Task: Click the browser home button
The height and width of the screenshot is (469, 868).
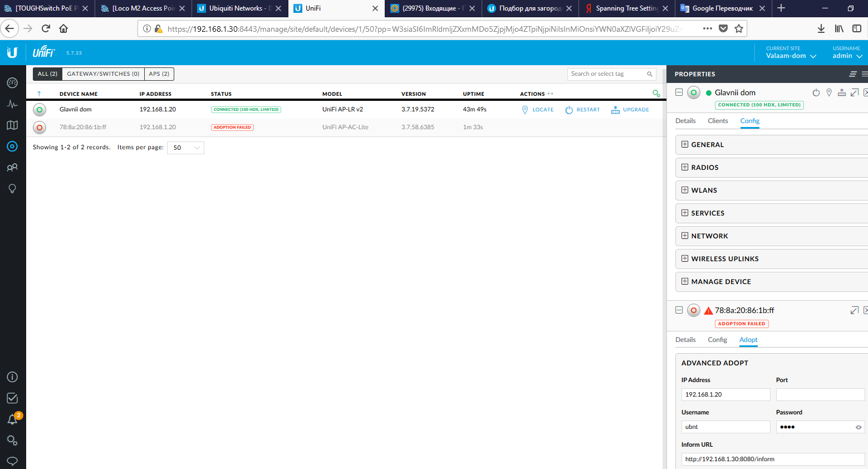Action: point(63,28)
